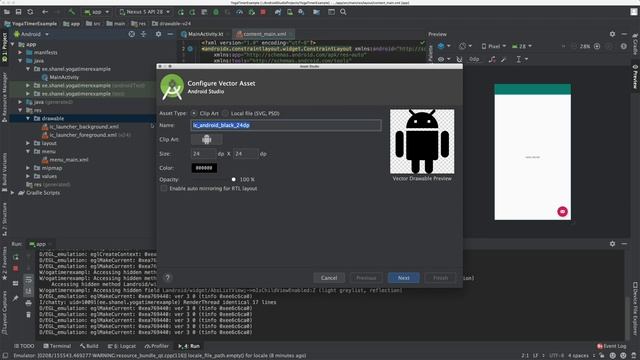The image size is (640, 360).
Task: Select Local file (SVG, PSD) radio
Action: coord(225,113)
